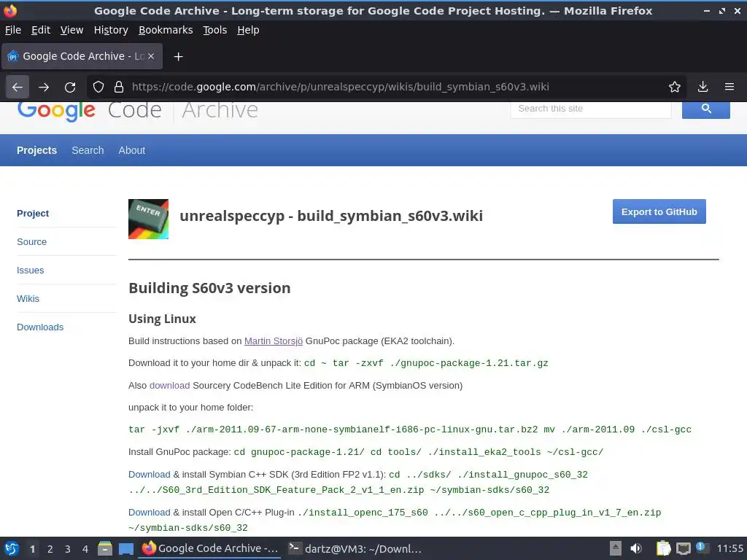Viewport: 747px width, 560px height.
Task: Follow the Martin Storsjö link
Action: click(x=274, y=341)
